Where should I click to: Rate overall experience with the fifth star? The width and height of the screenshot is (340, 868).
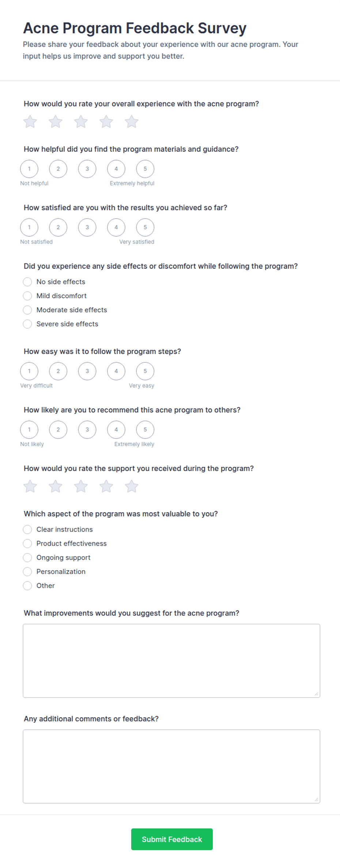tap(132, 122)
